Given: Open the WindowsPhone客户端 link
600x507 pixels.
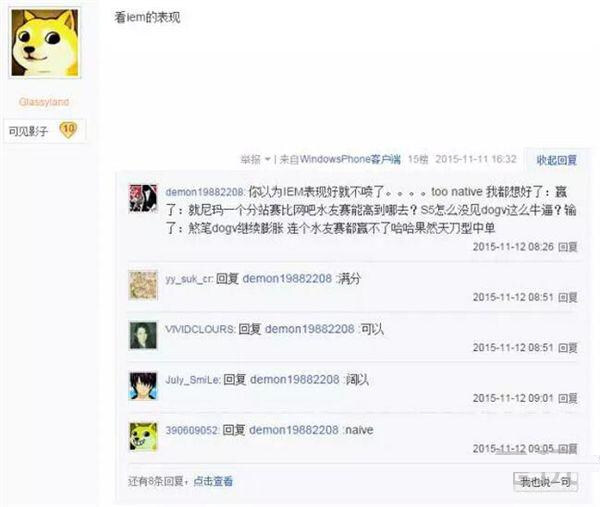Looking at the screenshot, I should pos(350,159).
